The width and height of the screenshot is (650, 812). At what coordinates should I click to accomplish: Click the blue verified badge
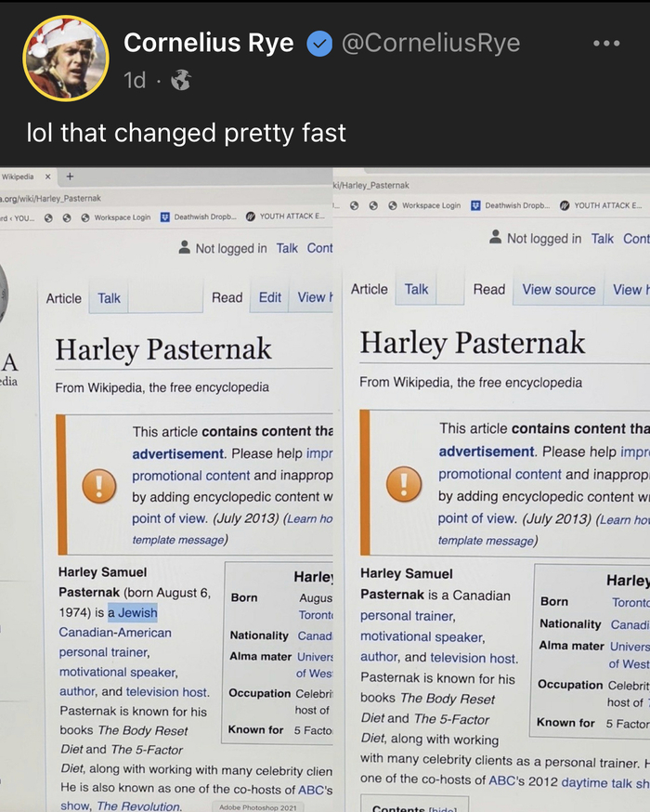[318, 44]
